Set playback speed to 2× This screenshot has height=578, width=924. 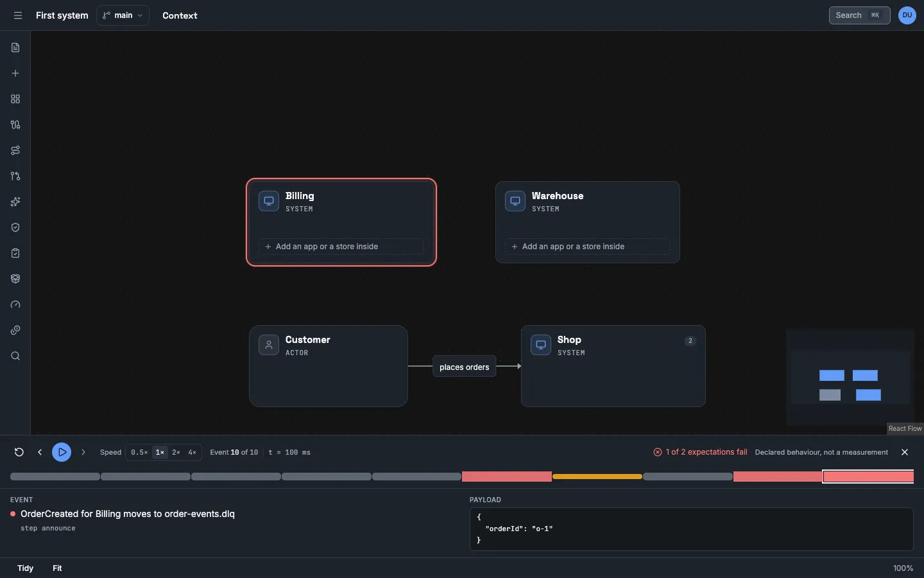[176, 452]
